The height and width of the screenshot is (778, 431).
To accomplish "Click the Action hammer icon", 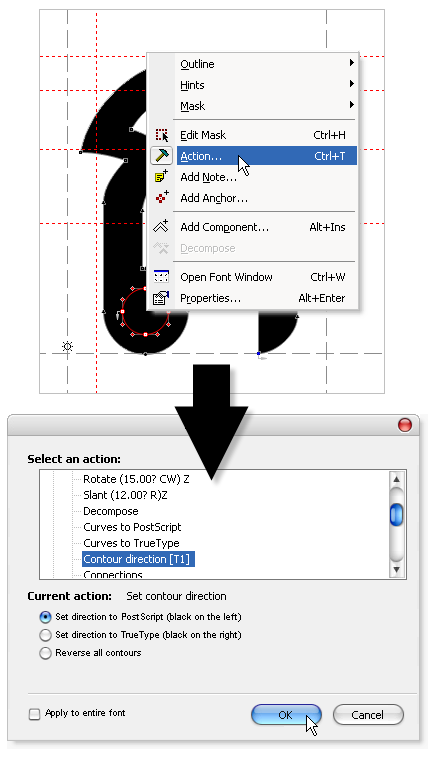I will (161, 156).
